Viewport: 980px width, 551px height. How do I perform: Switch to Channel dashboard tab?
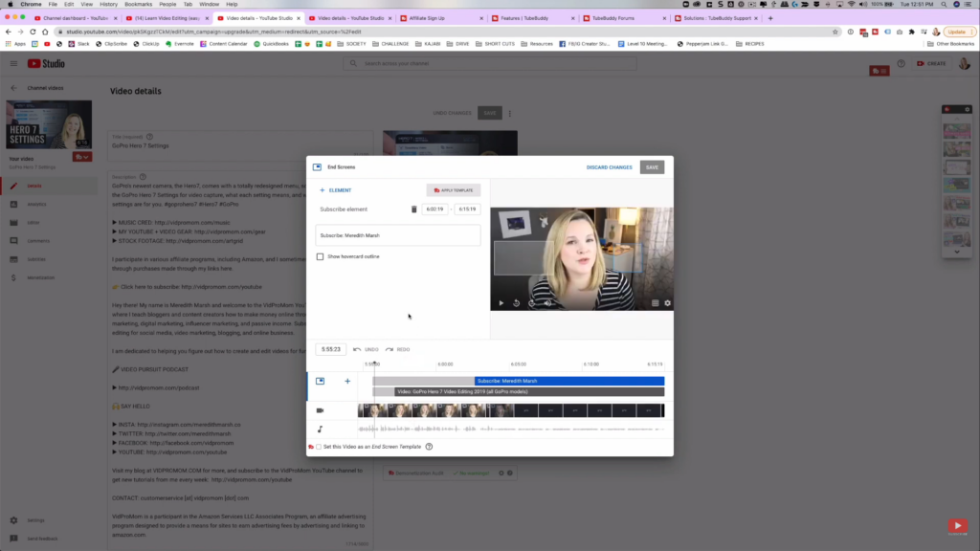[x=76, y=18]
